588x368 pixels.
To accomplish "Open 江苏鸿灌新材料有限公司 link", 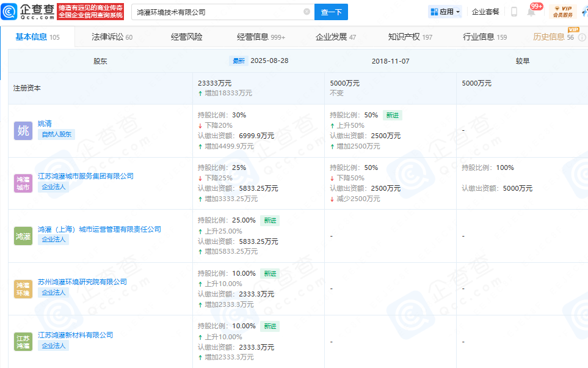I will click(x=75, y=335).
